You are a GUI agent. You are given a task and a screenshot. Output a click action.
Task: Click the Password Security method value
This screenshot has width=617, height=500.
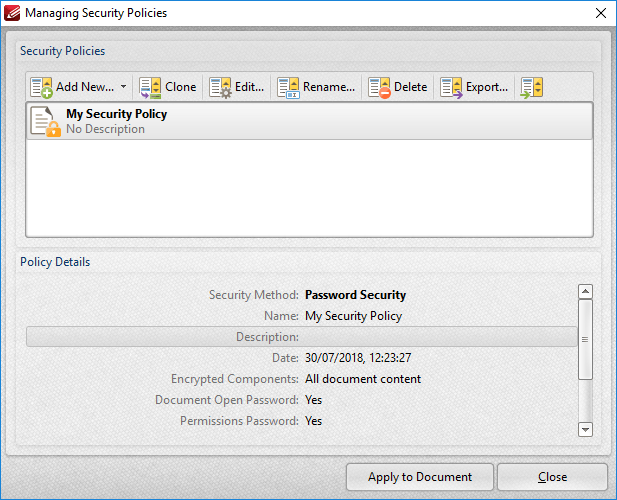pyautogui.click(x=355, y=295)
